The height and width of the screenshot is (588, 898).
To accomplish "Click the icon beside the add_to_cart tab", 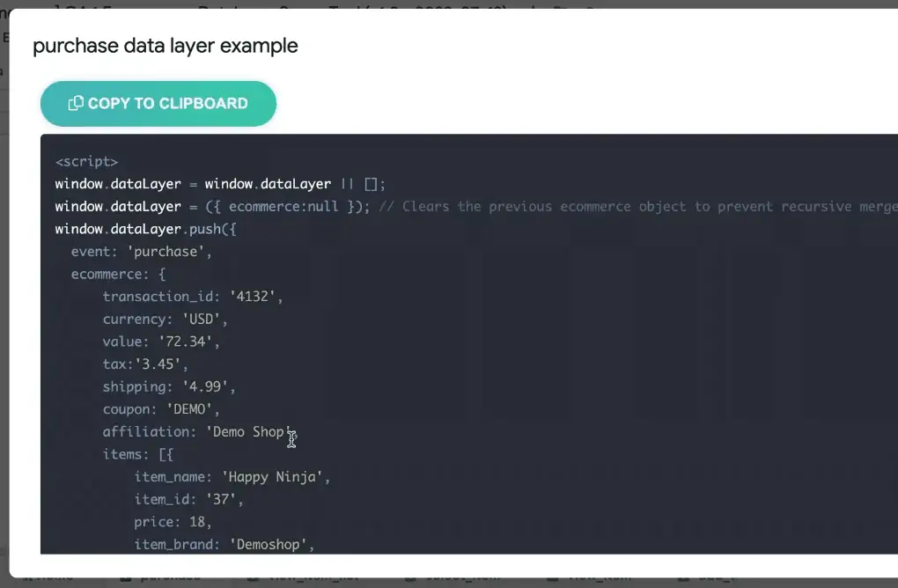I will click(685, 577).
